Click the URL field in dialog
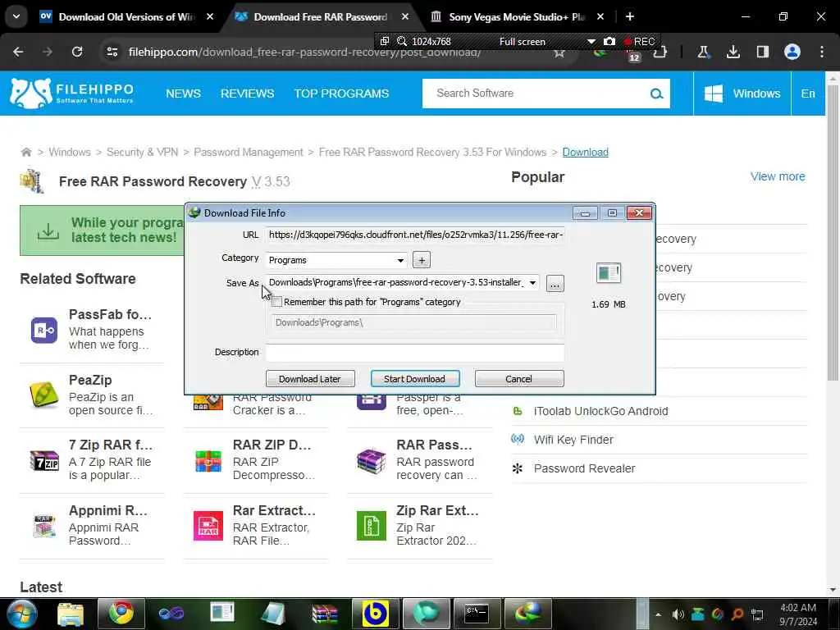 (414, 235)
